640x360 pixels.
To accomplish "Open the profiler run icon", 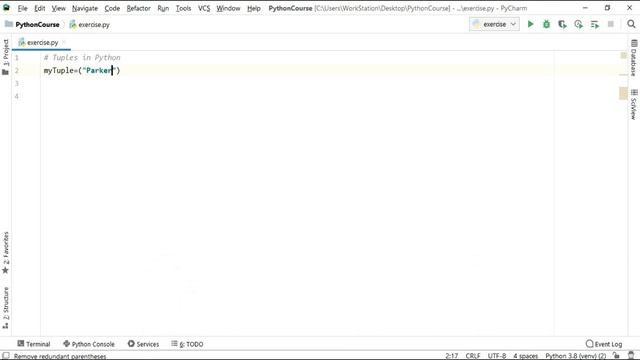I will tap(578, 24).
